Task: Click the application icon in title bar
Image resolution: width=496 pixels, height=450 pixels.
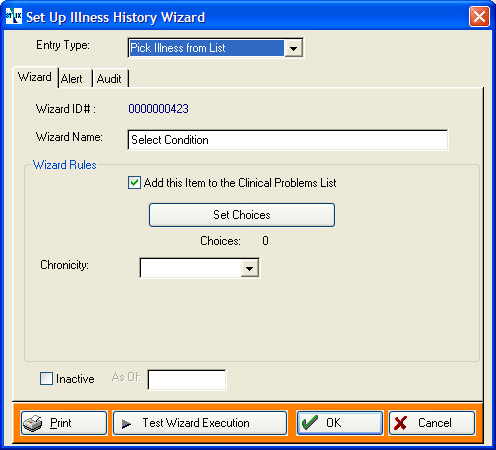Action: 14,16
